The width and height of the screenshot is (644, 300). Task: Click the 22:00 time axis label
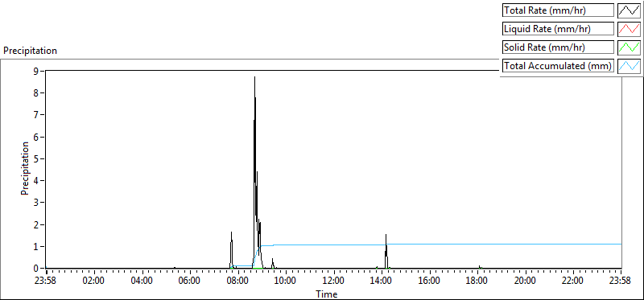coord(573,282)
